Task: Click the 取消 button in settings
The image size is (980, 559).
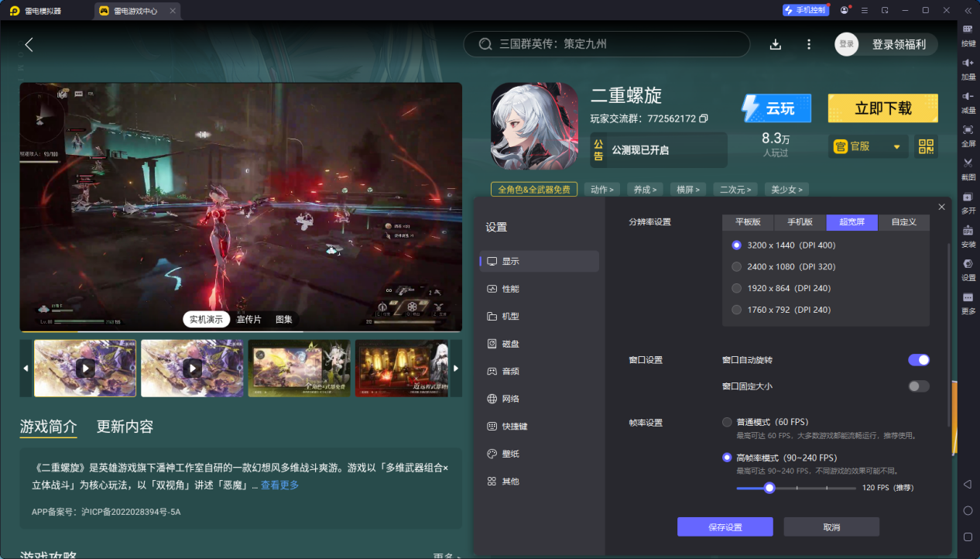Action: (x=831, y=527)
